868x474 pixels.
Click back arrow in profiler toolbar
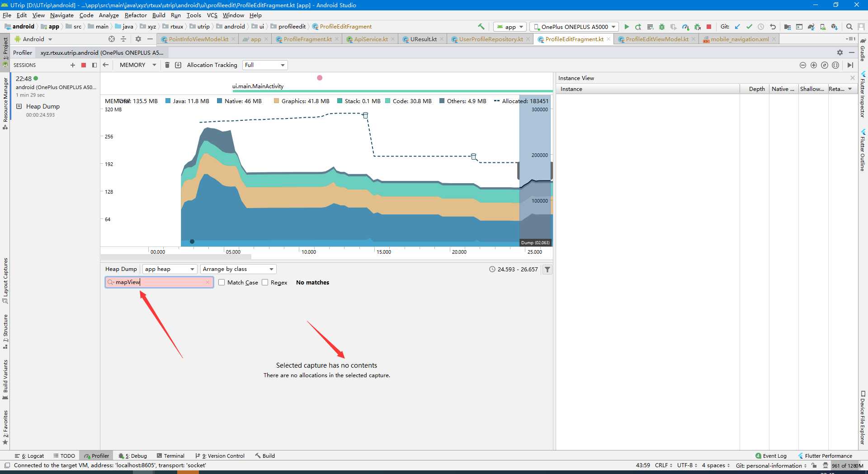pos(106,65)
